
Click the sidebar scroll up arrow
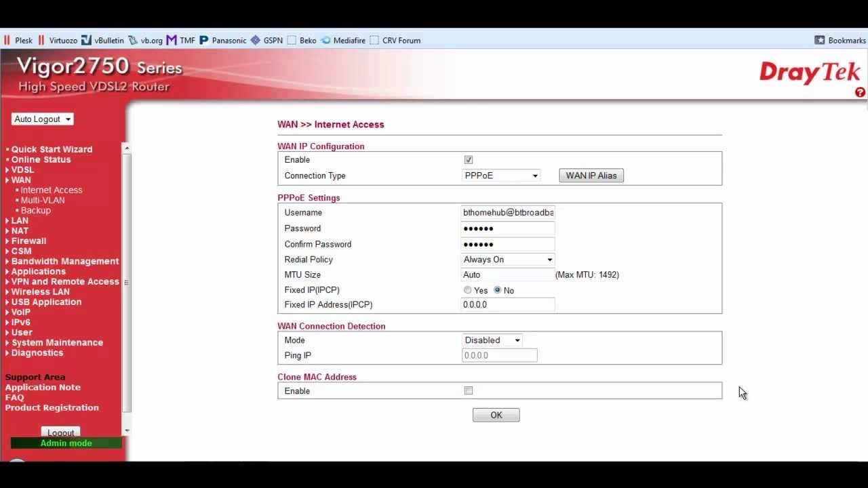pyautogui.click(x=127, y=148)
